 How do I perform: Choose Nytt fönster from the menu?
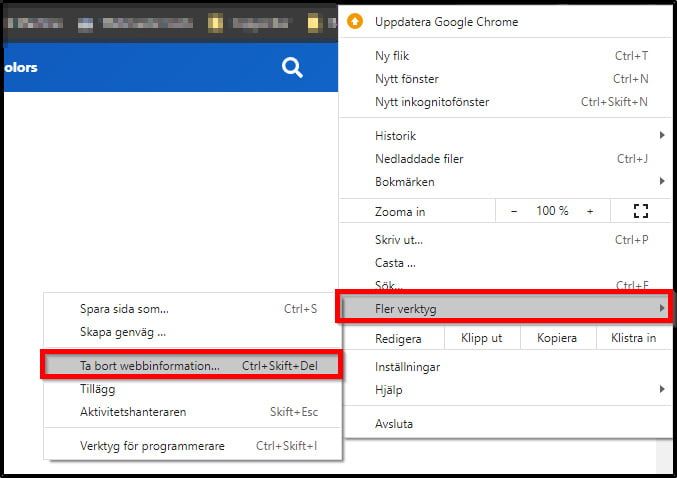pos(506,79)
